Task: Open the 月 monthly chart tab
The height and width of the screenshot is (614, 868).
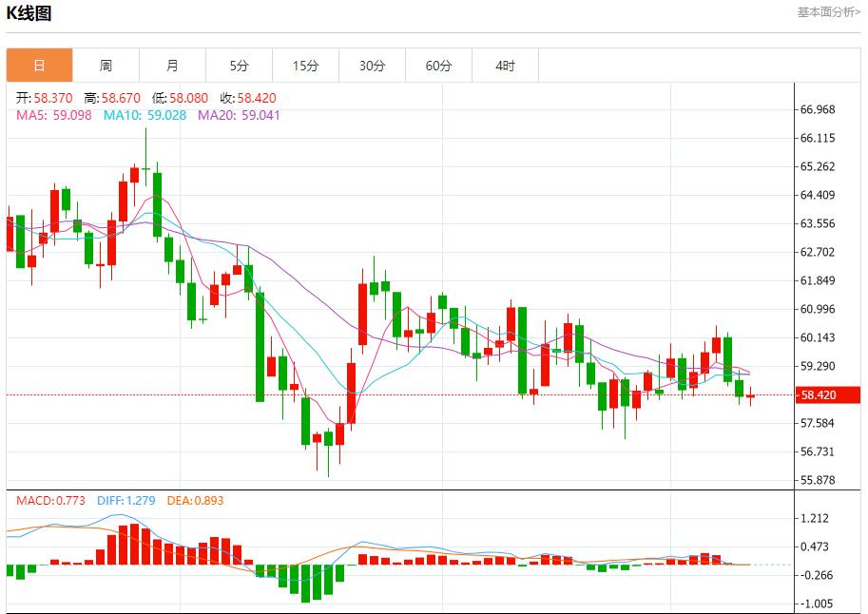Action: click(172, 66)
